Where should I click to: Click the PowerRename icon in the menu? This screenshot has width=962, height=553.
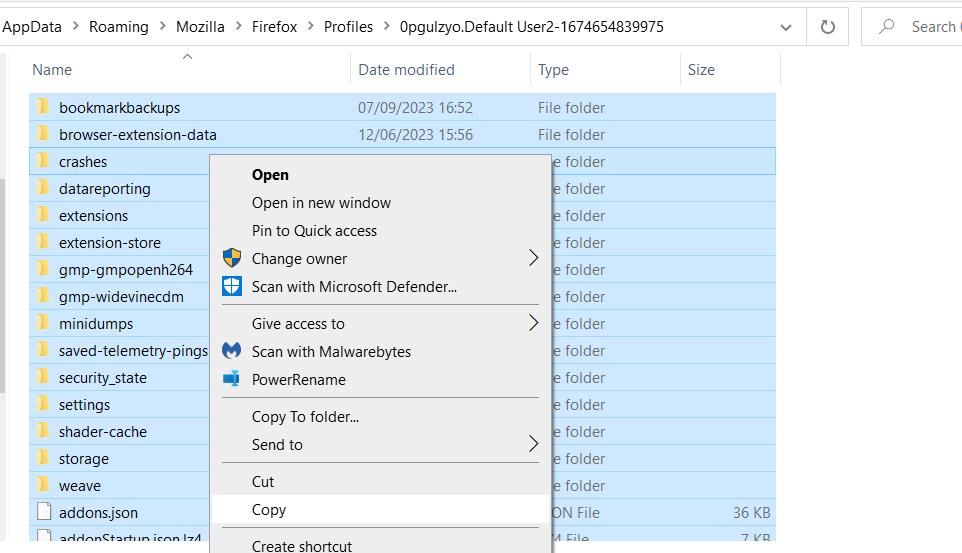pyautogui.click(x=231, y=379)
